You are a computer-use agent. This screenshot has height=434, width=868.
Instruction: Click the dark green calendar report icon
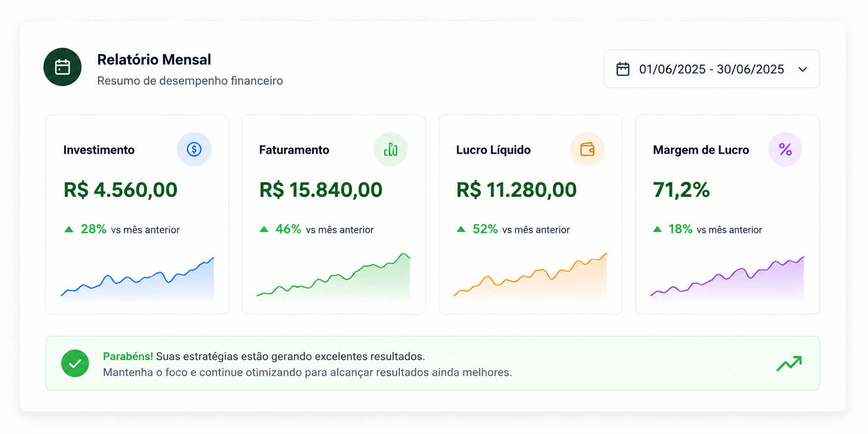62,67
